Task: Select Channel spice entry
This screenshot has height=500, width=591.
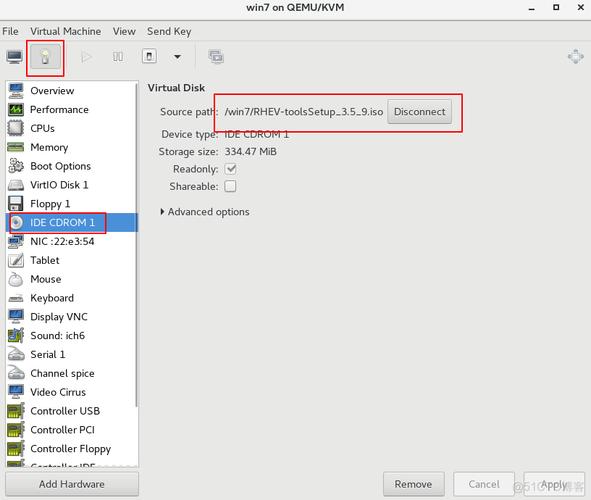Action: 71,373
